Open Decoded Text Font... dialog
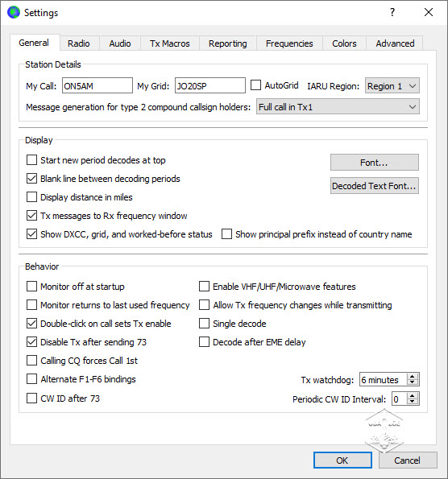 [x=375, y=186]
